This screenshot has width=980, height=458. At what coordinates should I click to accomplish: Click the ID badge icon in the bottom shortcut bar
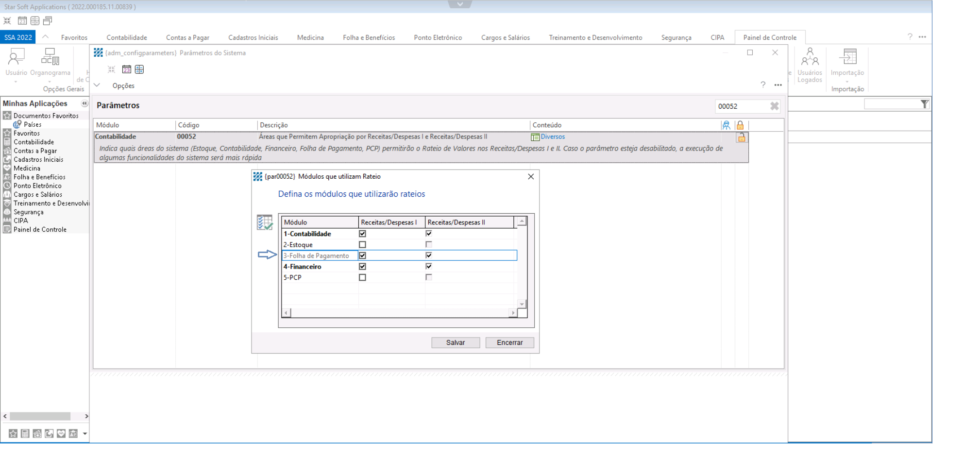pyautogui.click(x=73, y=434)
